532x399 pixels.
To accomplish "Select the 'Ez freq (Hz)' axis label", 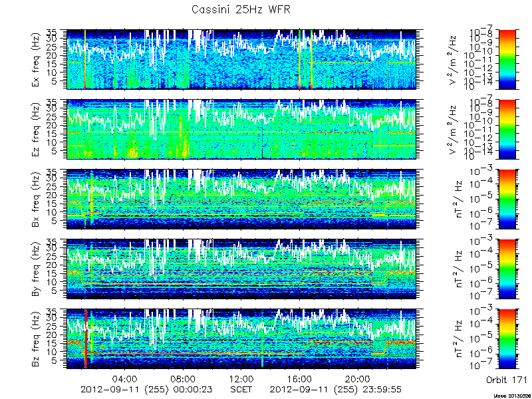I will point(37,129).
